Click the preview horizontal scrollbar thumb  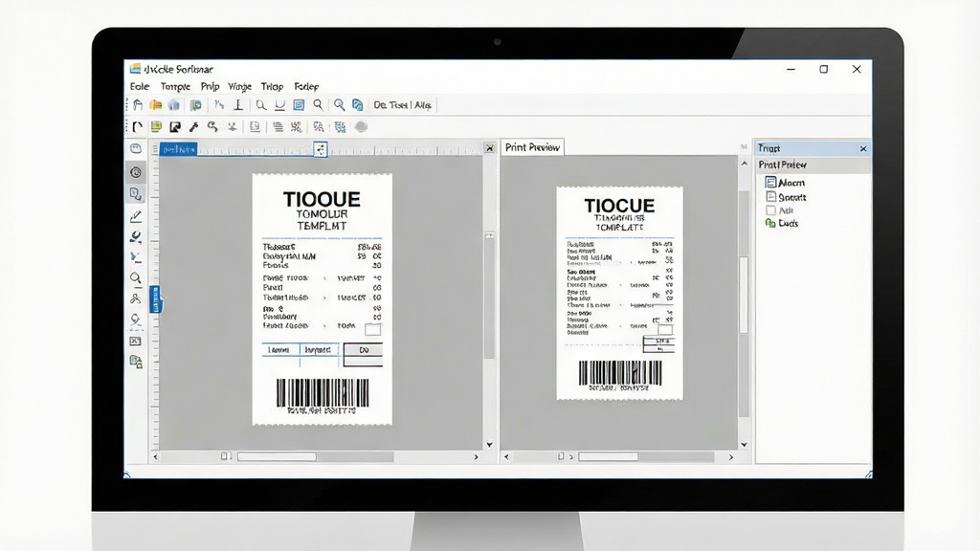(x=608, y=457)
